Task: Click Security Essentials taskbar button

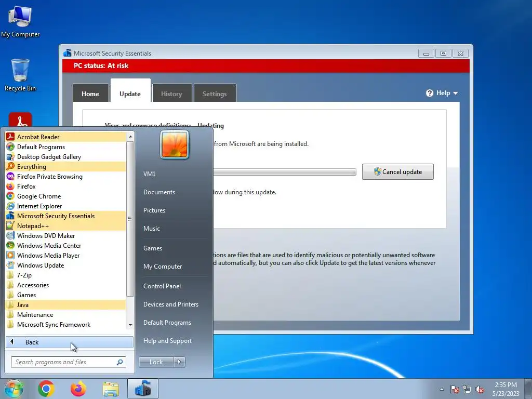Action: click(143, 389)
